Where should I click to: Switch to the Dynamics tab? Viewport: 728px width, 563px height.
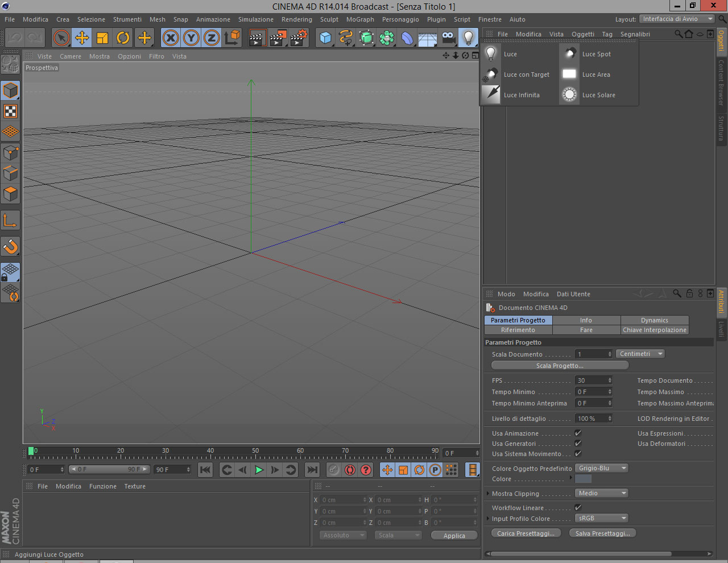pyautogui.click(x=655, y=320)
